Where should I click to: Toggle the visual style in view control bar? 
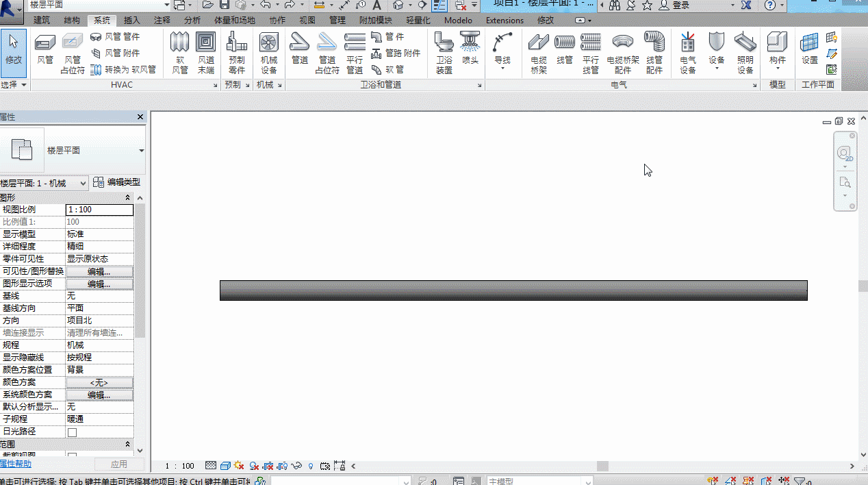225,466
